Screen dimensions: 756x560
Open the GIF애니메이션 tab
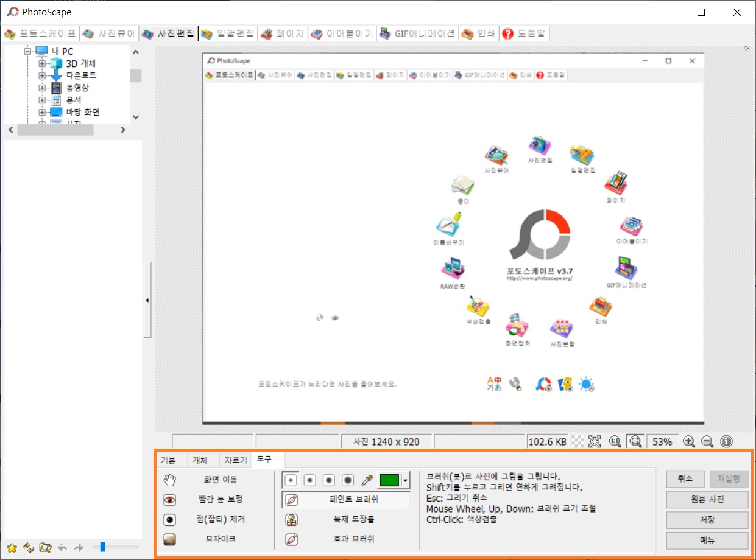pyautogui.click(x=417, y=33)
